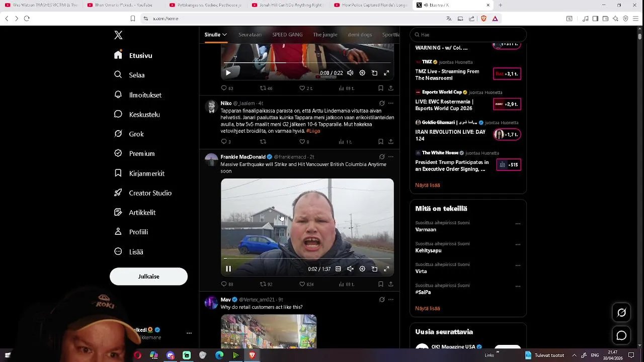
Task: Open Artikkelit section
Action: point(135,212)
